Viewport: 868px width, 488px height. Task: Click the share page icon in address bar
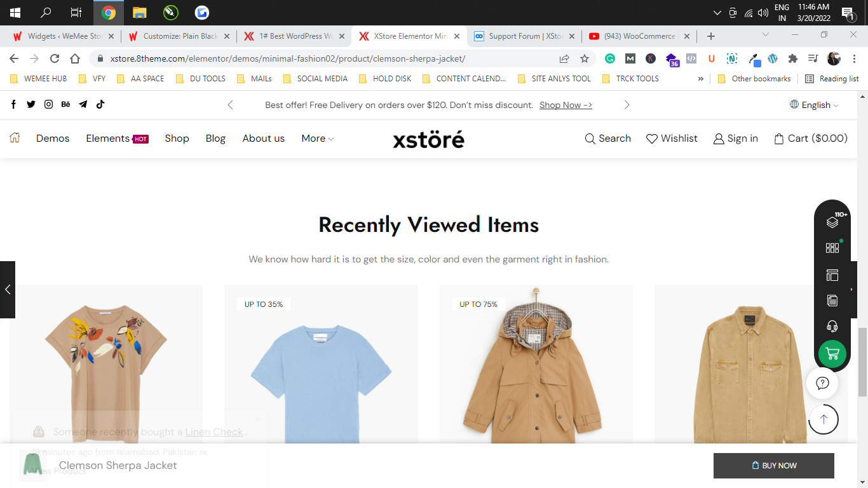(x=564, y=58)
